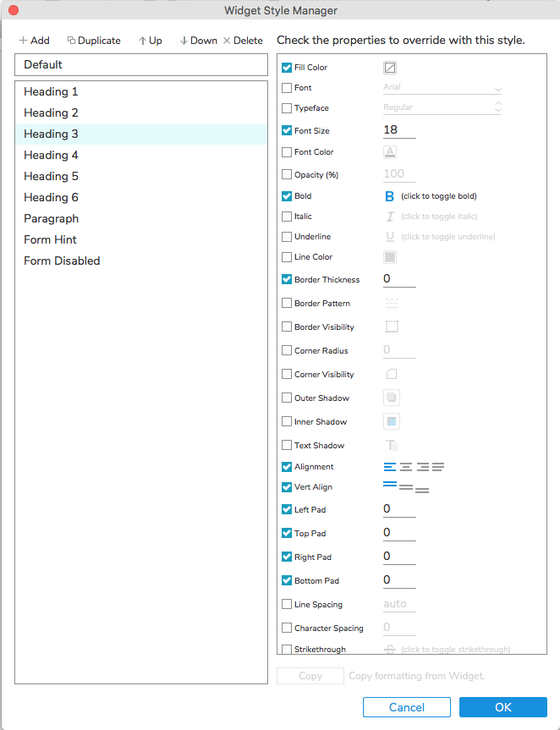Uncheck the Bold checkbox
Viewport: 560px width, 730px height.
(x=287, y=196)
